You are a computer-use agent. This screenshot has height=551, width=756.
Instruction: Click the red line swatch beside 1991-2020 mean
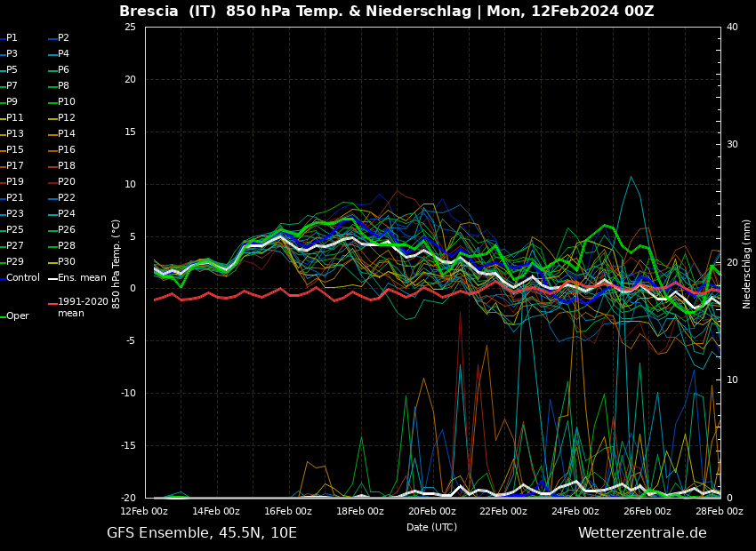52,304
